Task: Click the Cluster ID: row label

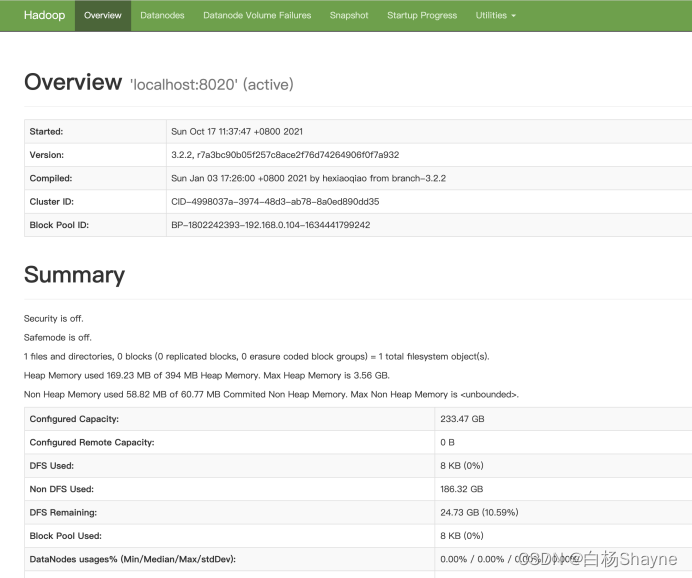Action: 52,202
